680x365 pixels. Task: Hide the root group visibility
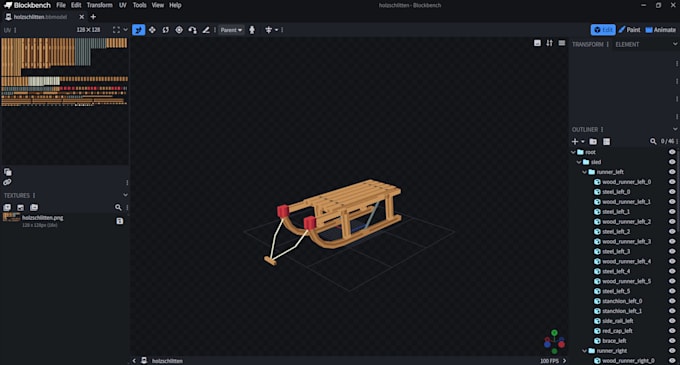pos(672,152)
